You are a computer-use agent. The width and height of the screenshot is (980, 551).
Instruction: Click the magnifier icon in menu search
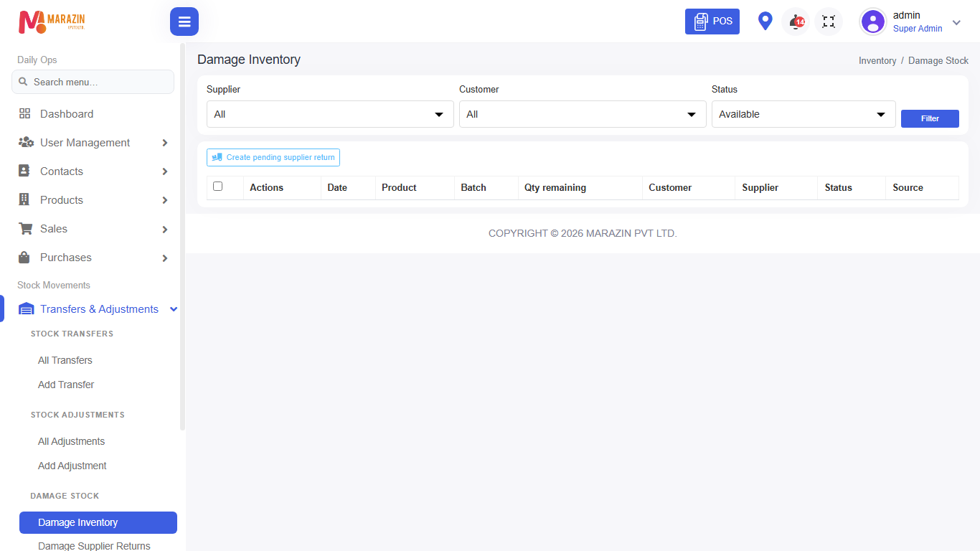coord(23,82)
